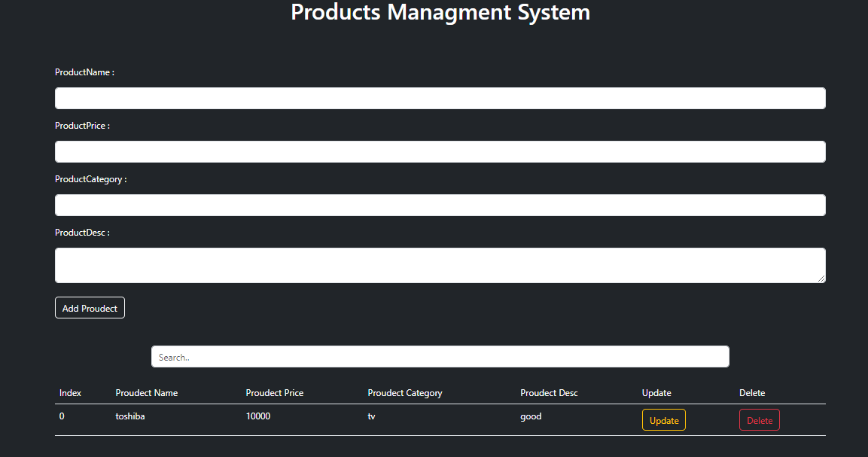The height and width of the screenshot is (457, 868).
Task: Click the yellow Update button for toshiba
Action: click(664, 420)
